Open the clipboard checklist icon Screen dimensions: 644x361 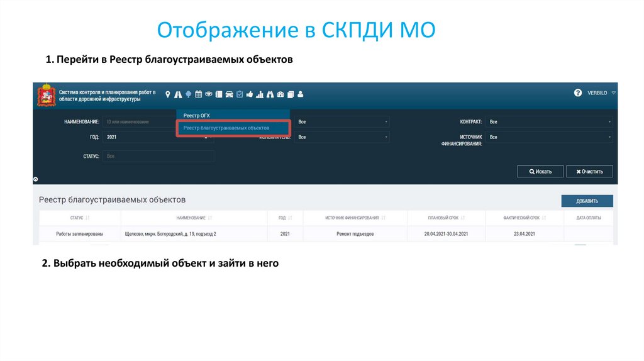(x=240, y=94)
